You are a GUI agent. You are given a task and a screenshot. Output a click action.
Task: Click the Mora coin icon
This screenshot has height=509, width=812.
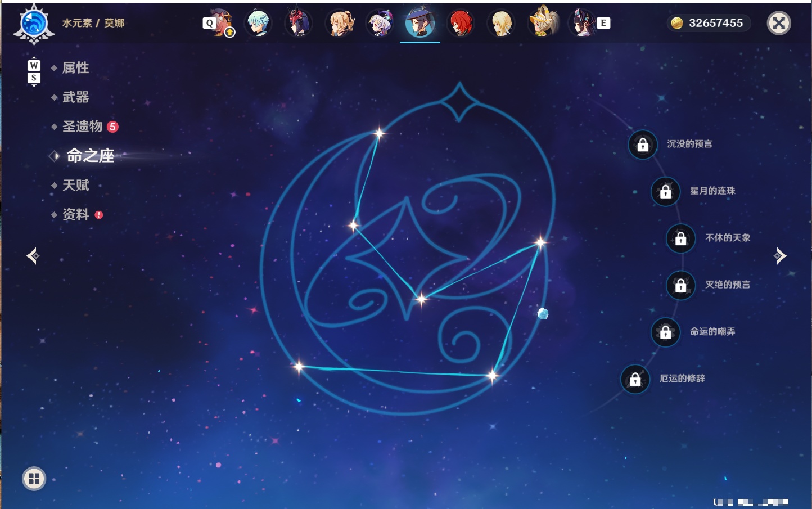(677, 22)
